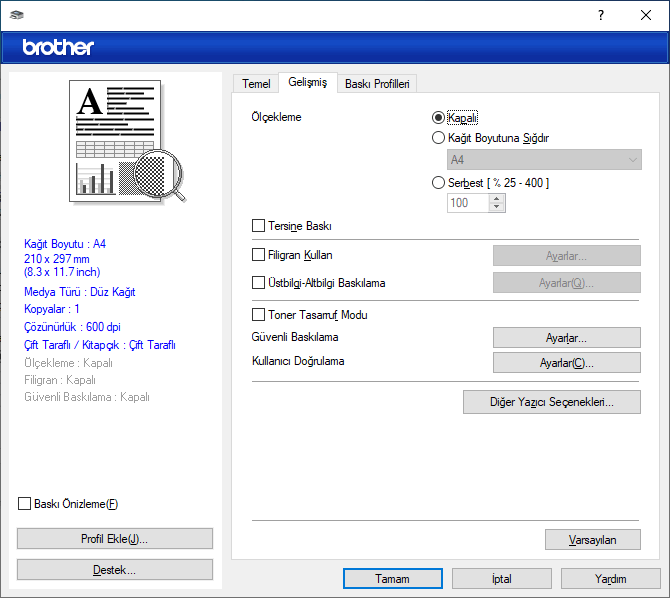Click Filigran : Kapalı summary text
Screen dimensions: 670x598
60,380
